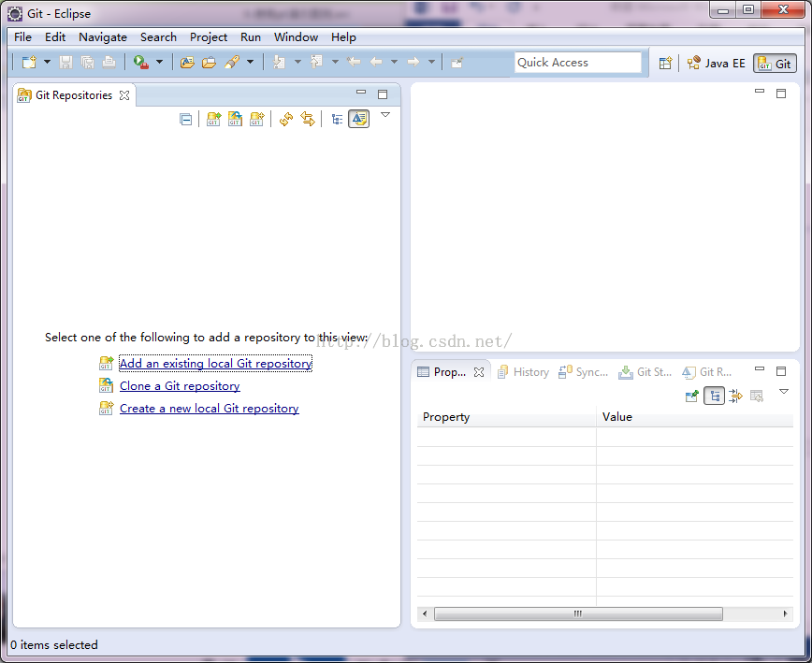812x663 pixels.
Task: Expand the Search dropdown arrow
Action: coord(250,62)
